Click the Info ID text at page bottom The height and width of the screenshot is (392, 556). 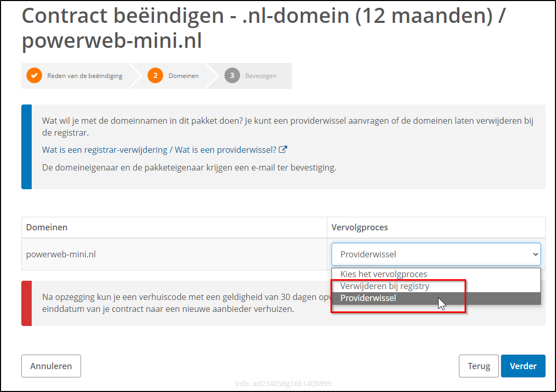283,384
